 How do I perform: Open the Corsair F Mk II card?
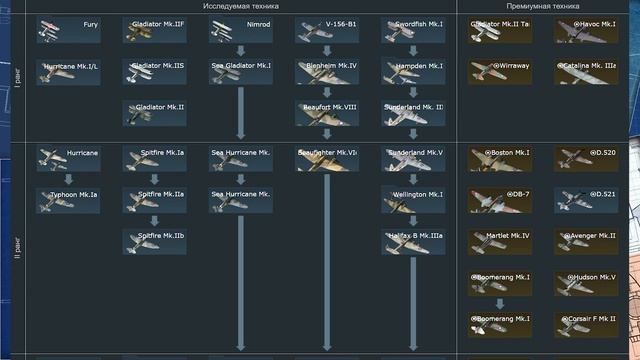586,325
